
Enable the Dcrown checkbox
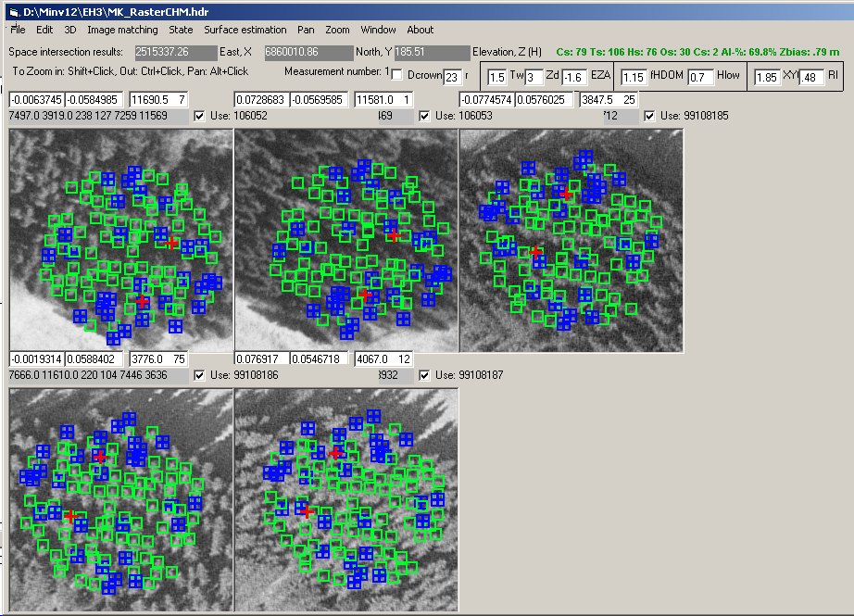pos(397,75)
